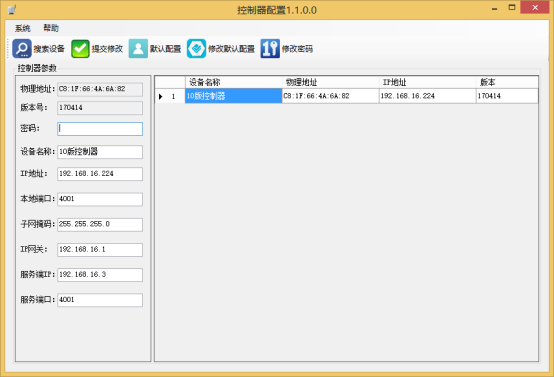This screenshot has width=554, height=377.
Task: Click the 子网掩码 field 255.255.255.0
Action: [x=100, y=224]
